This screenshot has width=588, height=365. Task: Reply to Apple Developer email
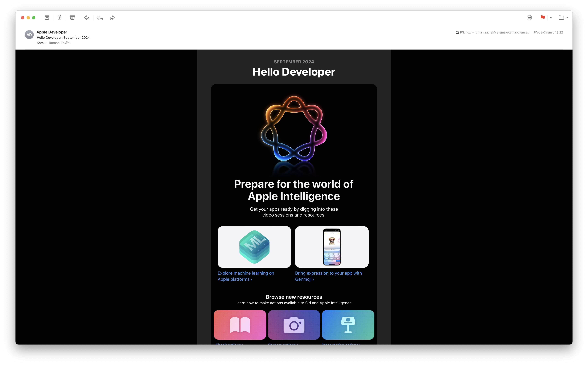[x=87, y=18]
